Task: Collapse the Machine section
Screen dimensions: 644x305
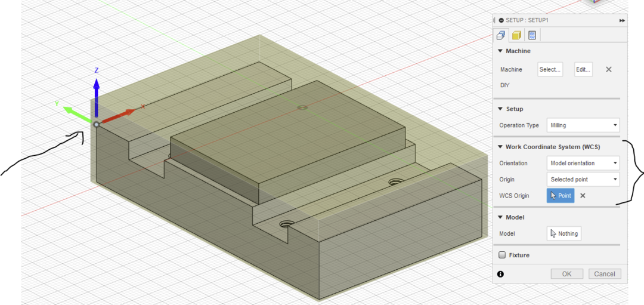Action: point(500,51)
